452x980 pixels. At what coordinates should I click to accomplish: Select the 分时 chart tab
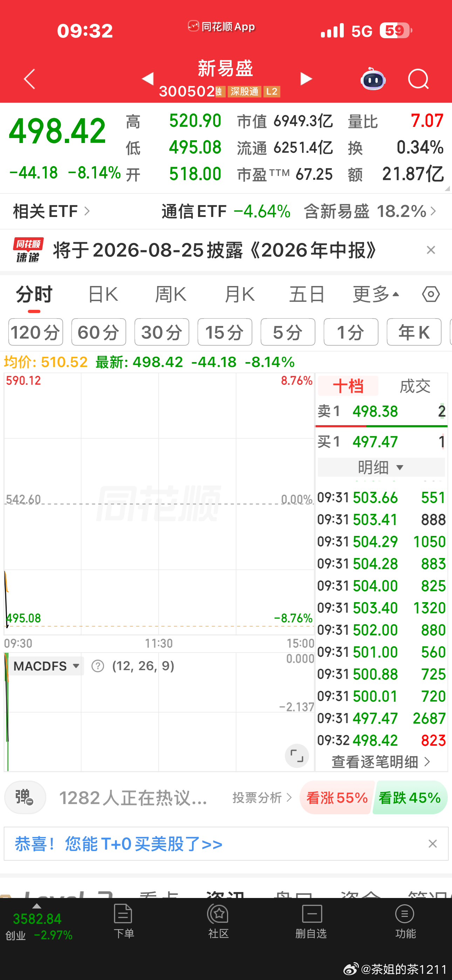(34, 294)
